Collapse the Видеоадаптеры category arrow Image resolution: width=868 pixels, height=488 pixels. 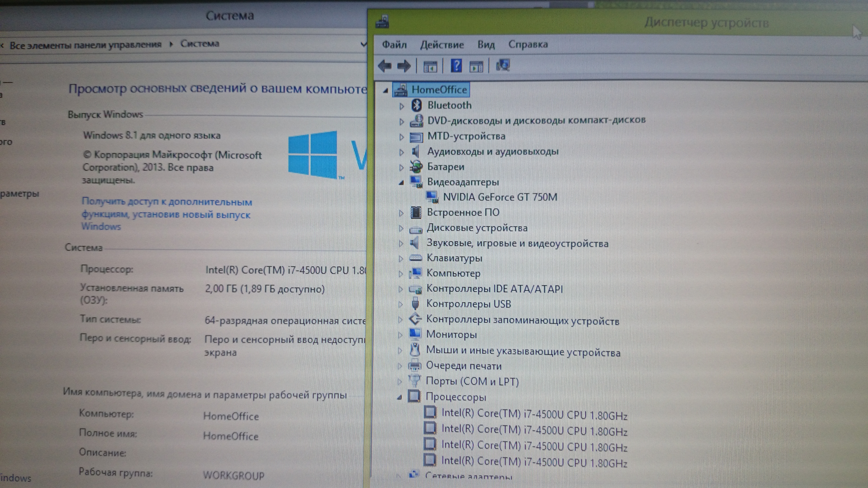tap(401, 183)
